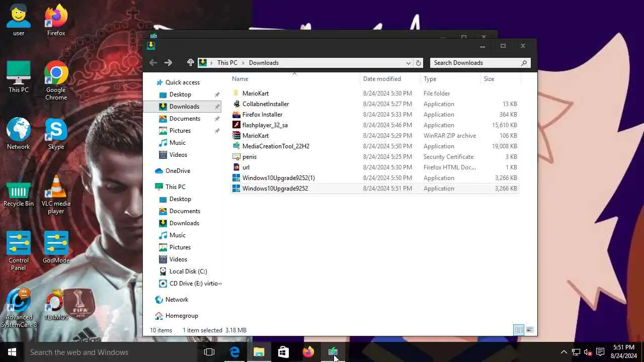Image resolution: width=644 pixels, height=362 pixels.
Task: Select the Windows10Upgrade9252 file name
Action: (275, 189)
